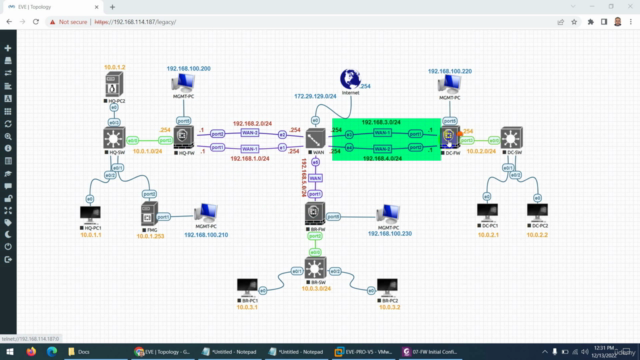The width and height of the screenshot is (640, 360).
Task: Click the green highlighted rectangle shape
Action: pyautogui.click(x=387, y=139)
